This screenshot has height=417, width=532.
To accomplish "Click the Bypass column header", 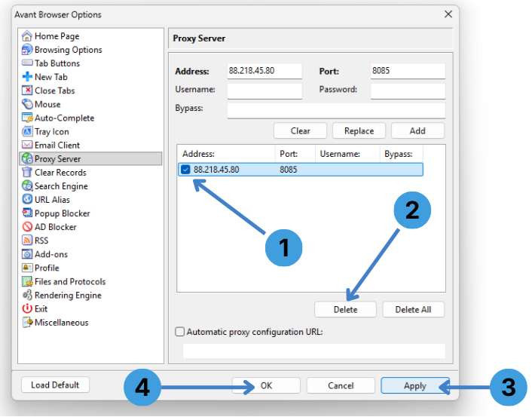I will (402, 154).
